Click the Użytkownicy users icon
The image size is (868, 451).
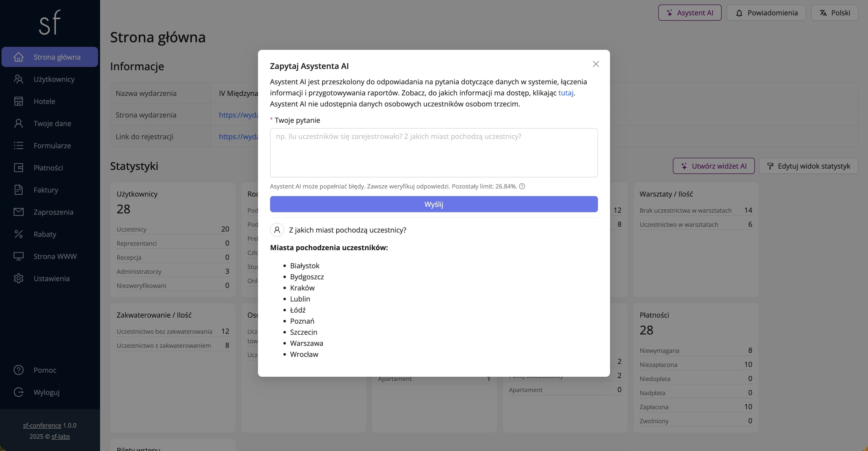click(x=19, y=79)
